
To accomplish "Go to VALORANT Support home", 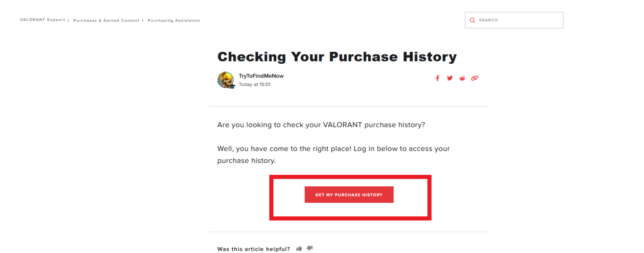I will click(x=42, y=20).
